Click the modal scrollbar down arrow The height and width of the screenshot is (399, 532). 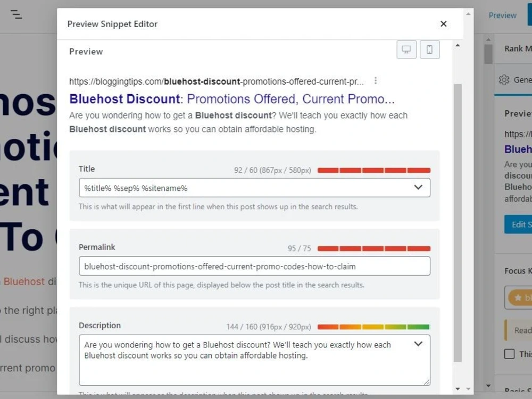pyautogui.click(x=458, y=389)
